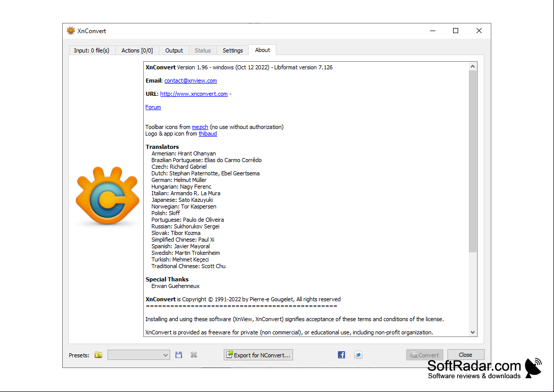Click the large XnConvert logo image
Viewport: 554px width, 392px height.
(108, 196)
